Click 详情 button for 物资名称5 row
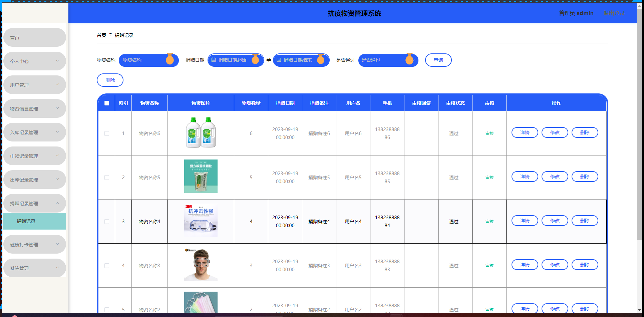Image resolution: width=644 pixels, height=317 pixels. [x=525, y=177]
